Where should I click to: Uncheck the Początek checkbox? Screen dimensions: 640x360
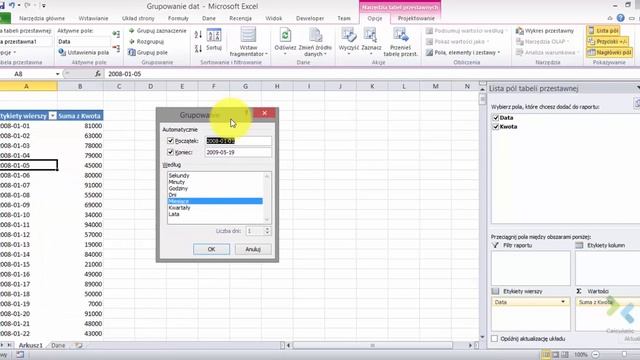(170, 140)
